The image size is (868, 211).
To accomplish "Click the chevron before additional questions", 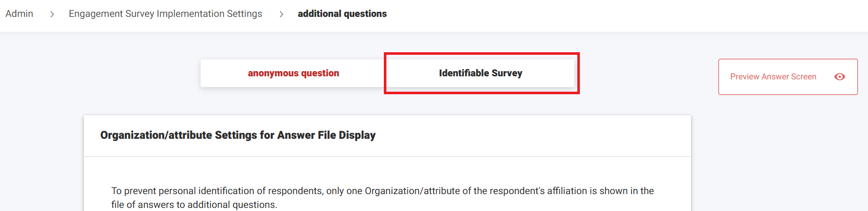I will (281, 14).
